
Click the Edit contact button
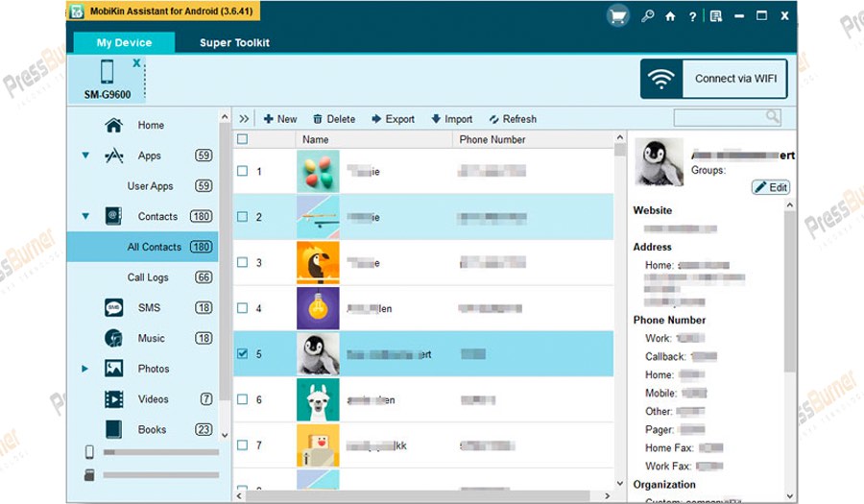[770, 187]
